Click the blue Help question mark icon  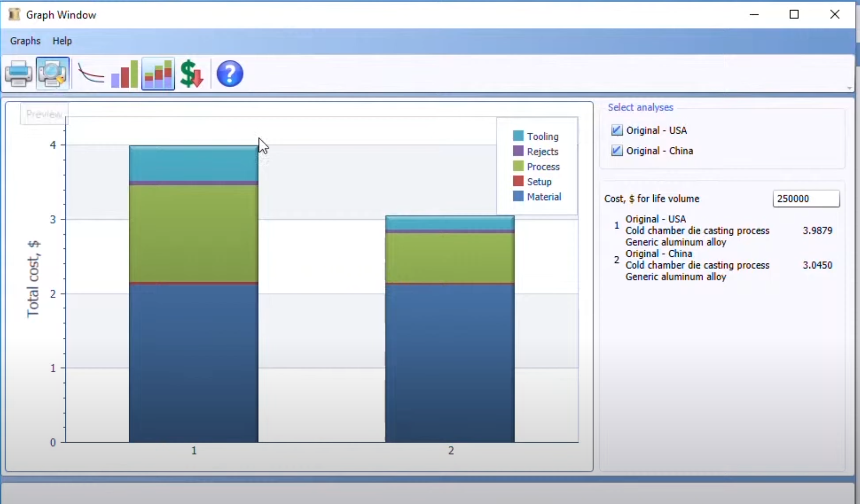[230, 74]
